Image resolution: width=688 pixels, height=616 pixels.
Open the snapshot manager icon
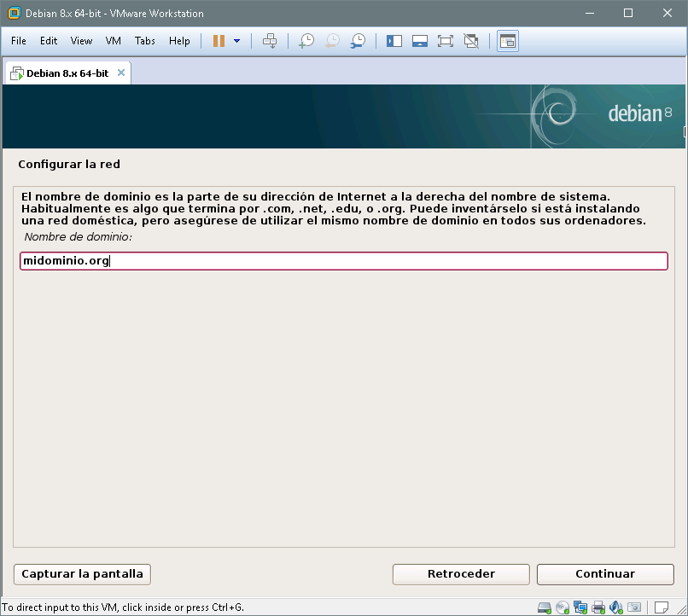pos(359,41)
